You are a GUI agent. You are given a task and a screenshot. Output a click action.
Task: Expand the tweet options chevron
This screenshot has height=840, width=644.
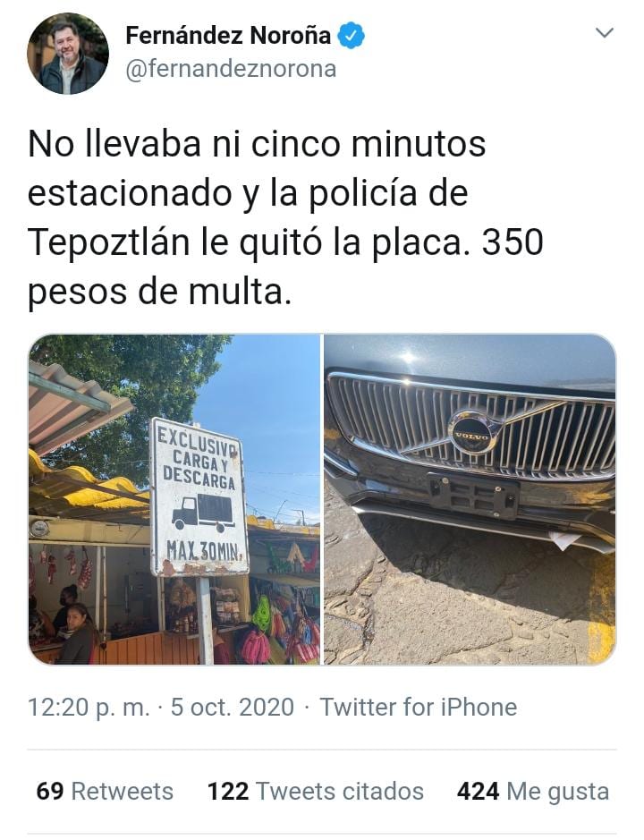605,33
